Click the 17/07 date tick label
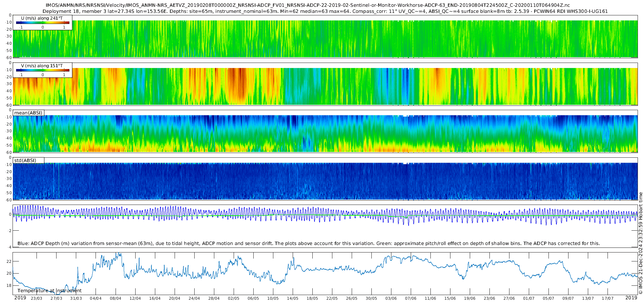Viewport: 644px width, 304px height. (608, 298)
